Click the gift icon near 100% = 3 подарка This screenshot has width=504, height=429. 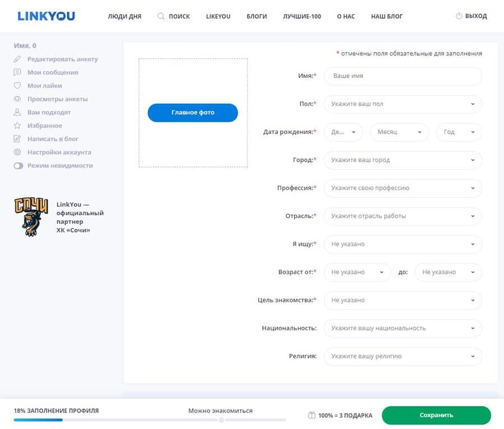312,416
